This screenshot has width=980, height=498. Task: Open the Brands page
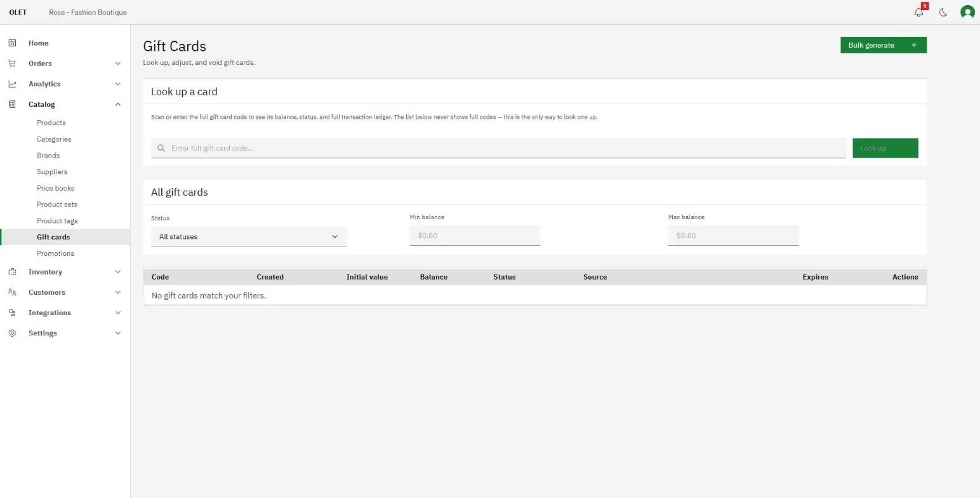coord(48,156)
